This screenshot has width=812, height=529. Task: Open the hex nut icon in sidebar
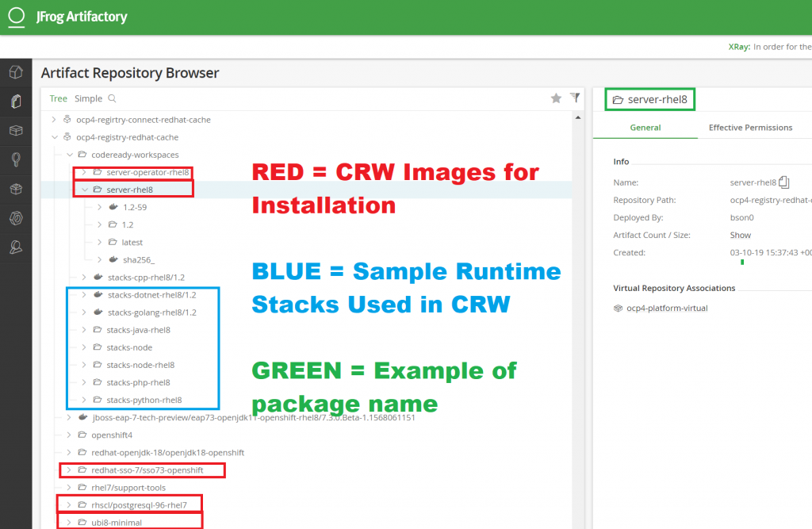[x=16, y=189]
